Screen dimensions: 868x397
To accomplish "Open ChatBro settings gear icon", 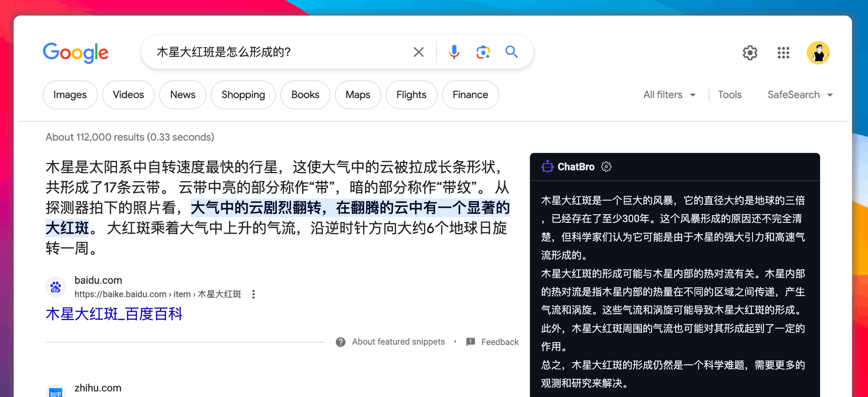I will (x=606, y=167).
